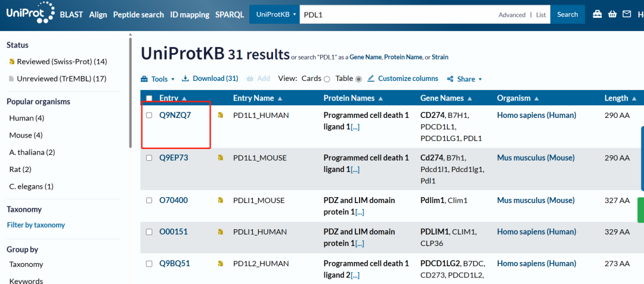Click the Download icon for 31 results

[x=185, y=79]
